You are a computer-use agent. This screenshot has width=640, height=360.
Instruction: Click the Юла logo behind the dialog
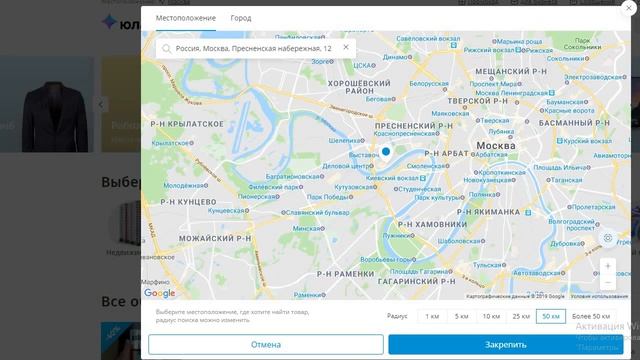[x=121, y=23]
